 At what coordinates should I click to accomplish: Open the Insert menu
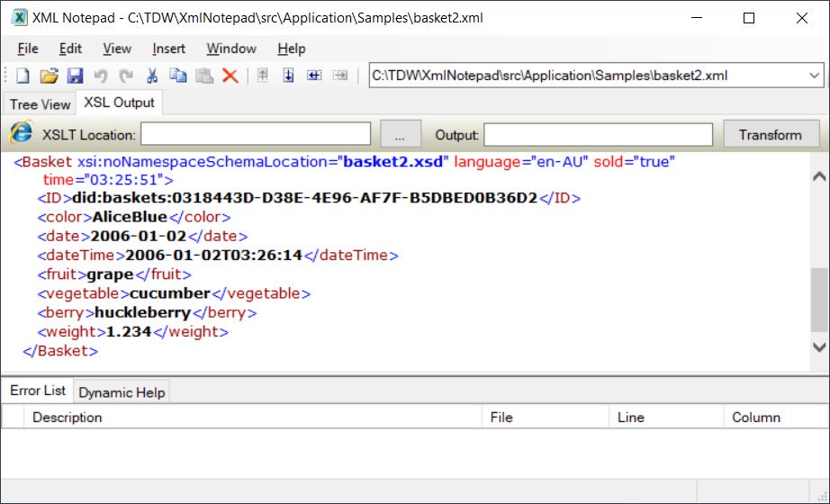pos(169,49)
